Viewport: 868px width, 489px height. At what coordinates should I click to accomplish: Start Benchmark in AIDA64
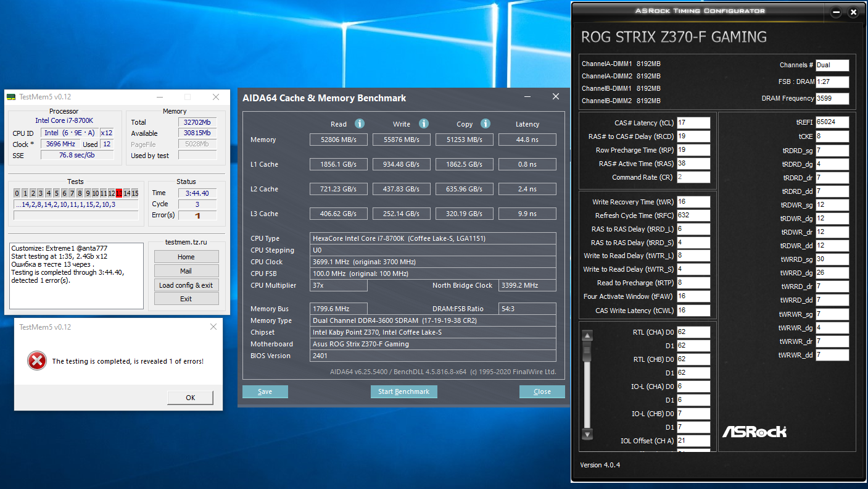[x=404, y=391]
